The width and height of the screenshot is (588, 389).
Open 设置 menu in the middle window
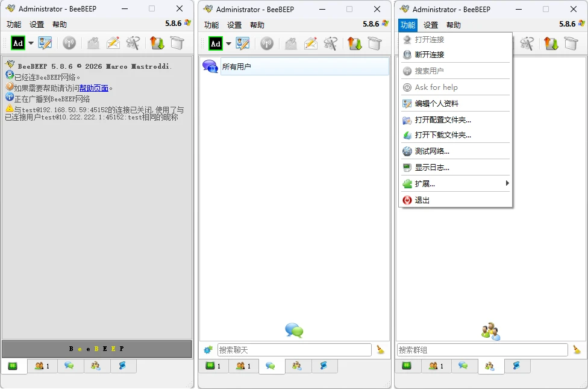click(x=234, y=25)
